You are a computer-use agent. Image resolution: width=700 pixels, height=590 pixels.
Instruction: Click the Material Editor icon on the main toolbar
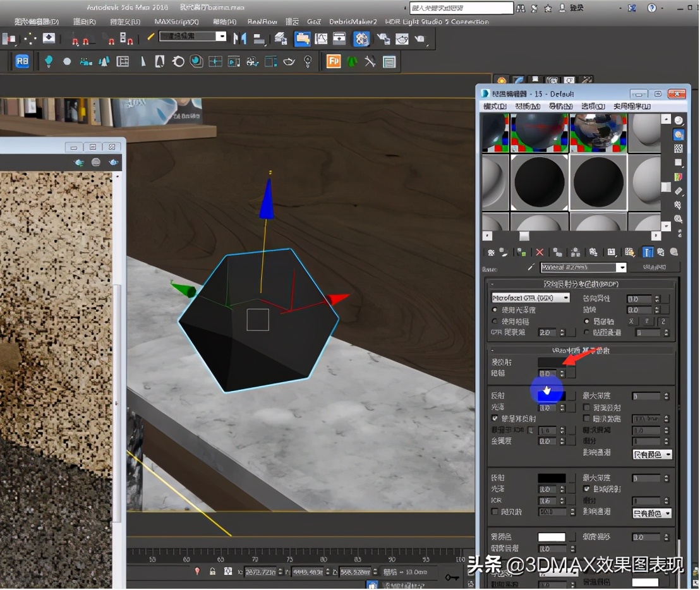[x=361, y=39]
